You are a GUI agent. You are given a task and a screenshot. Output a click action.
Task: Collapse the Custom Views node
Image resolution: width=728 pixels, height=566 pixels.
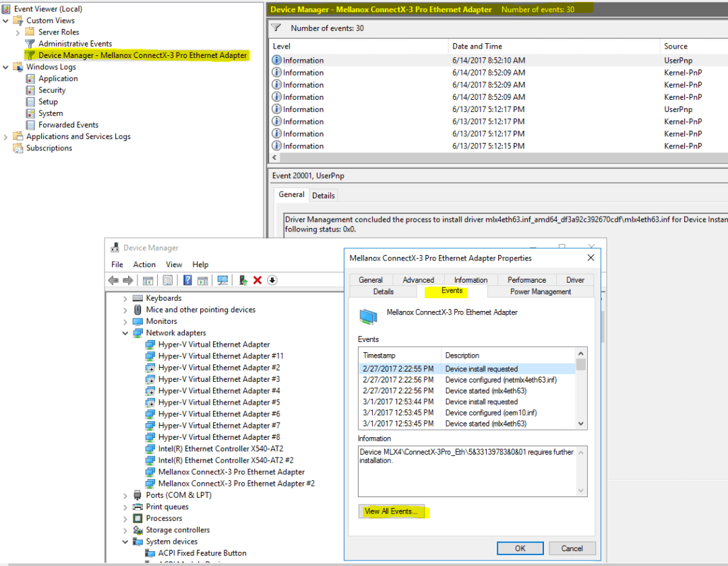click(x=5, y=20)
